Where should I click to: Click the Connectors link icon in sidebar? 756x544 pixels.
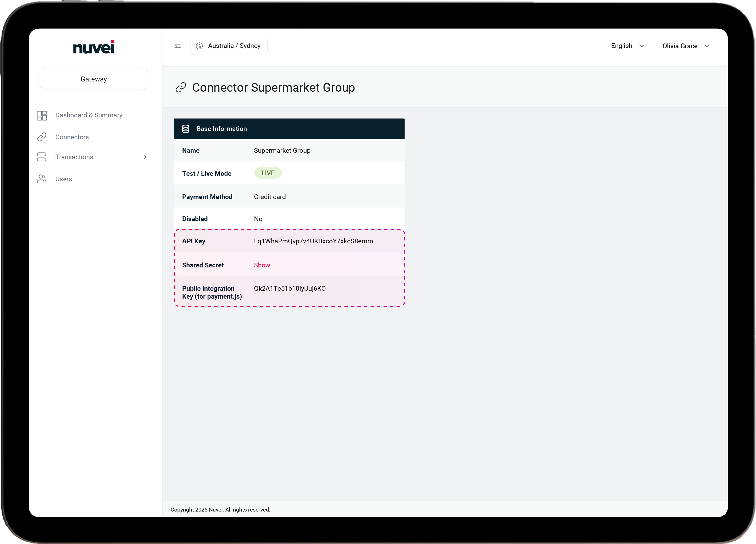click(x=42, y=137)
